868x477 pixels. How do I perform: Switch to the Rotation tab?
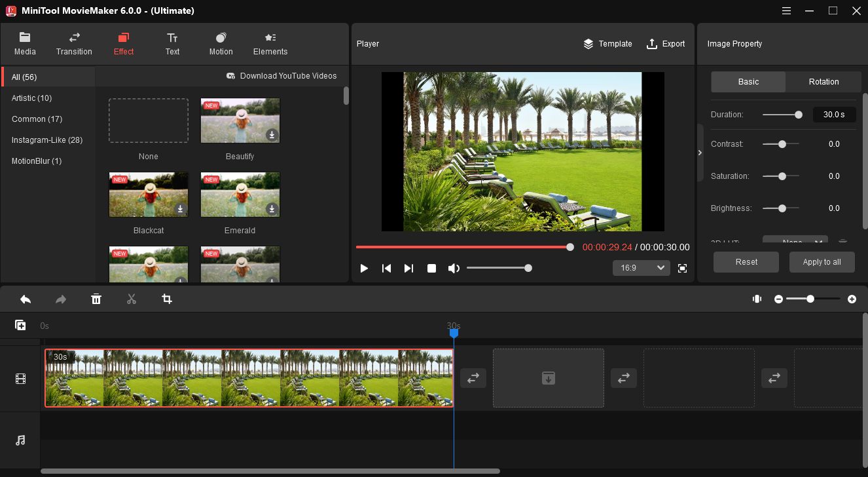pos(823,82)
